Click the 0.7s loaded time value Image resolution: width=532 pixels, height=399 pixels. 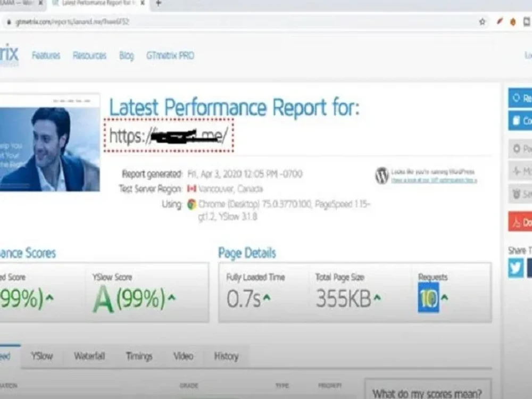(244, 299)
